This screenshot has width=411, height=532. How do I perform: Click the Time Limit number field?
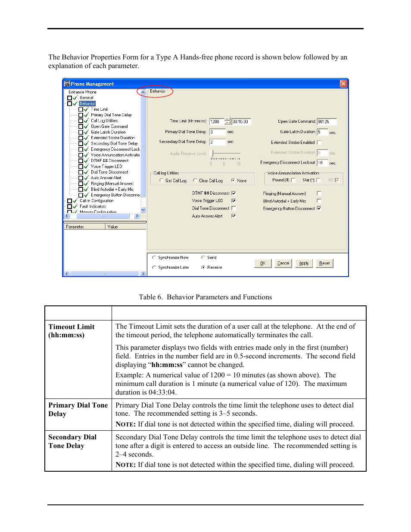(217, 121)
